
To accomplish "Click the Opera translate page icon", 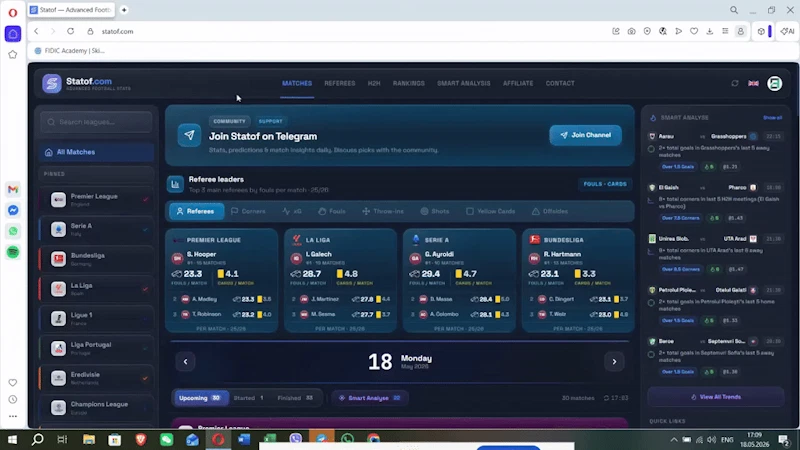I will point(663,31).
